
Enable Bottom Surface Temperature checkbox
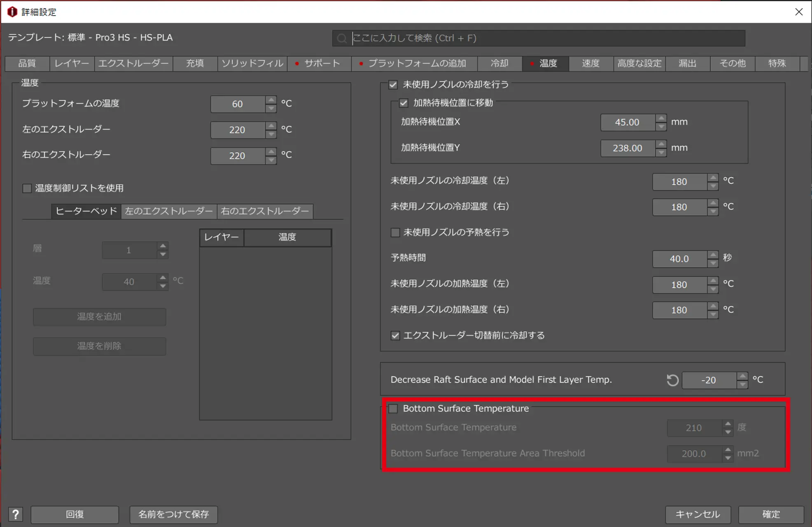[x=394, y=409]
